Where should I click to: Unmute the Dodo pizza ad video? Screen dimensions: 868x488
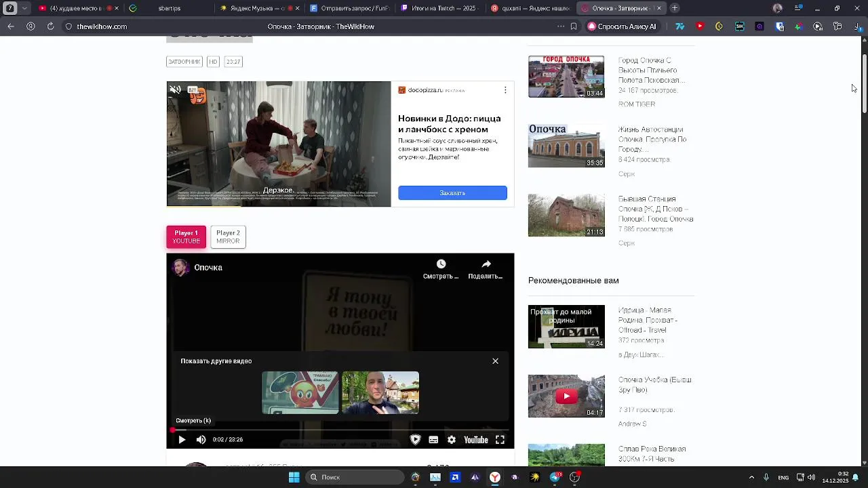pos(175,89)
